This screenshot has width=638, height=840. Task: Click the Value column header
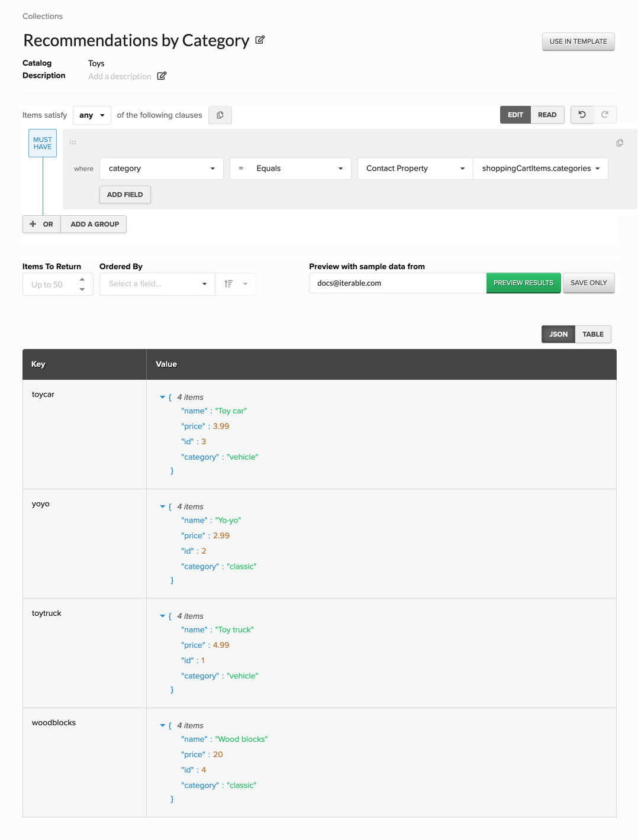(382, 364)
